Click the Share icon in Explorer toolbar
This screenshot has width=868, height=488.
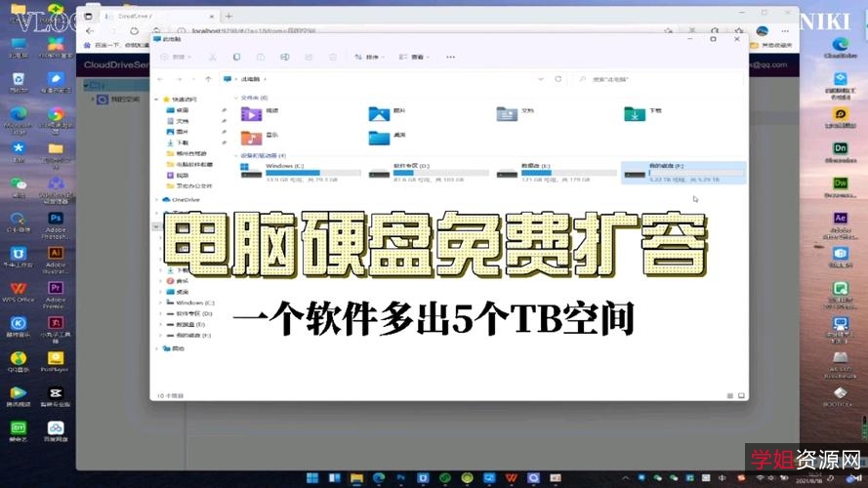tap(309, 57)
